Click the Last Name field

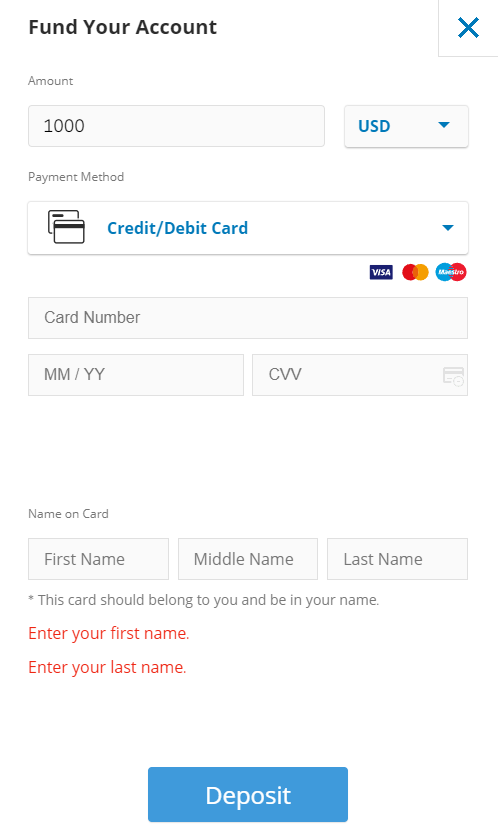point(398,559)
